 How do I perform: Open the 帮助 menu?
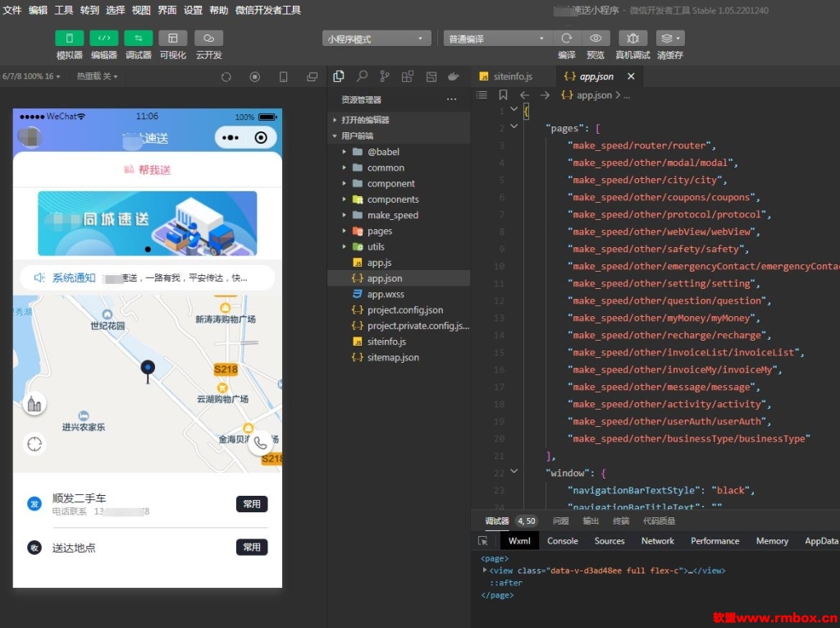[218, 10]
